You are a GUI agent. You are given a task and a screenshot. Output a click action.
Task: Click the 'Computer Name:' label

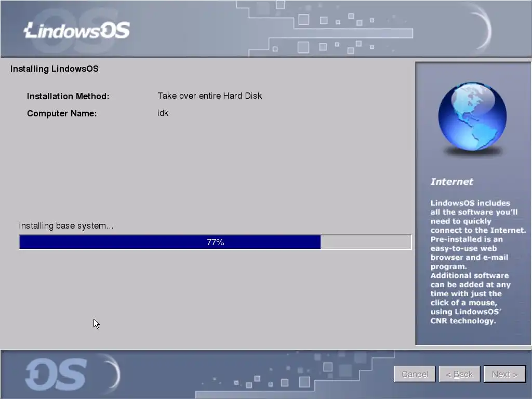pyautogui.click(x=62, y=113)
